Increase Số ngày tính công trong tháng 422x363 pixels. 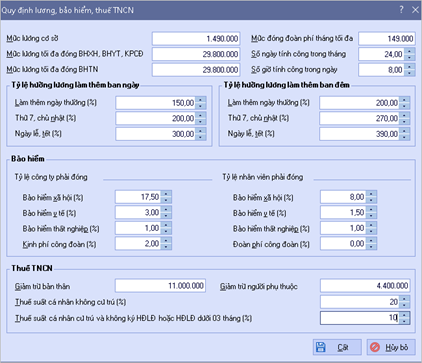pos(410,51)
